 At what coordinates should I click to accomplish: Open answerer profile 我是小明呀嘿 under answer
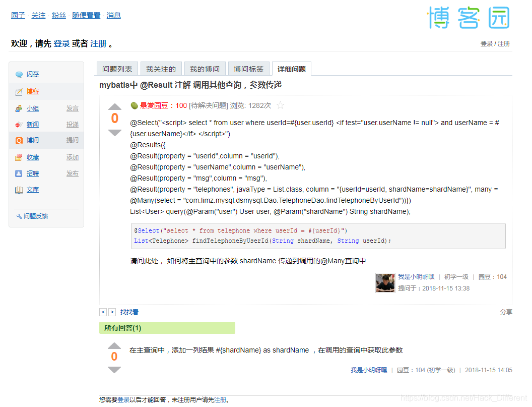[x=369, y=370]
